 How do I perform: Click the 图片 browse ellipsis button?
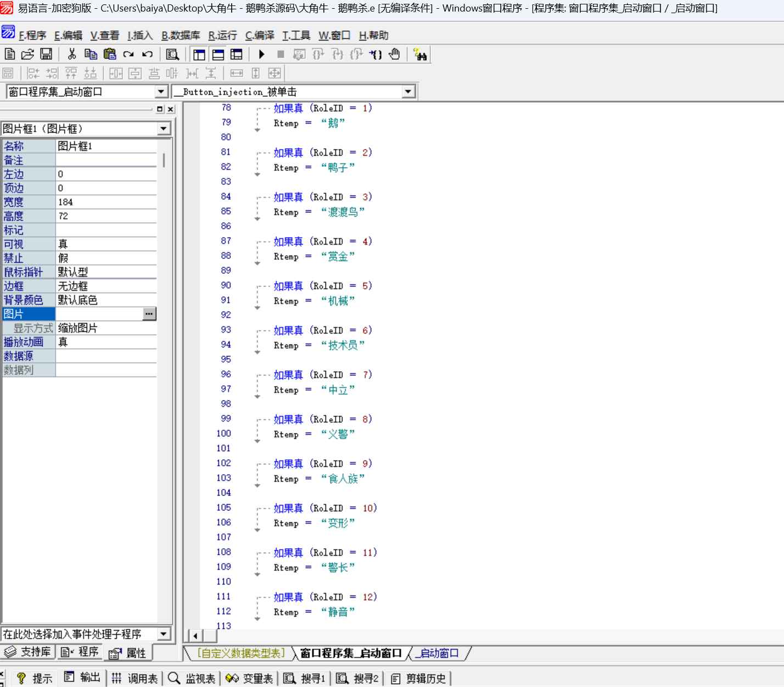(149, 314)
